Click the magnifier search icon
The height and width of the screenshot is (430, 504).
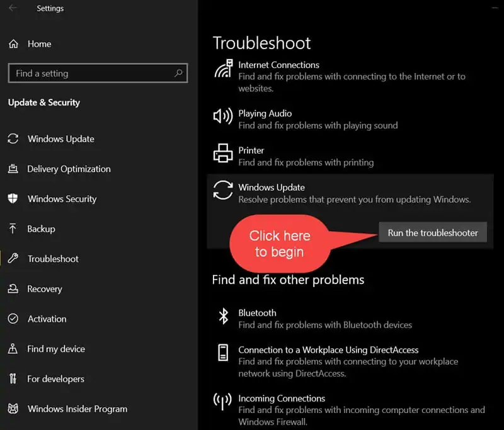(178, 73)
